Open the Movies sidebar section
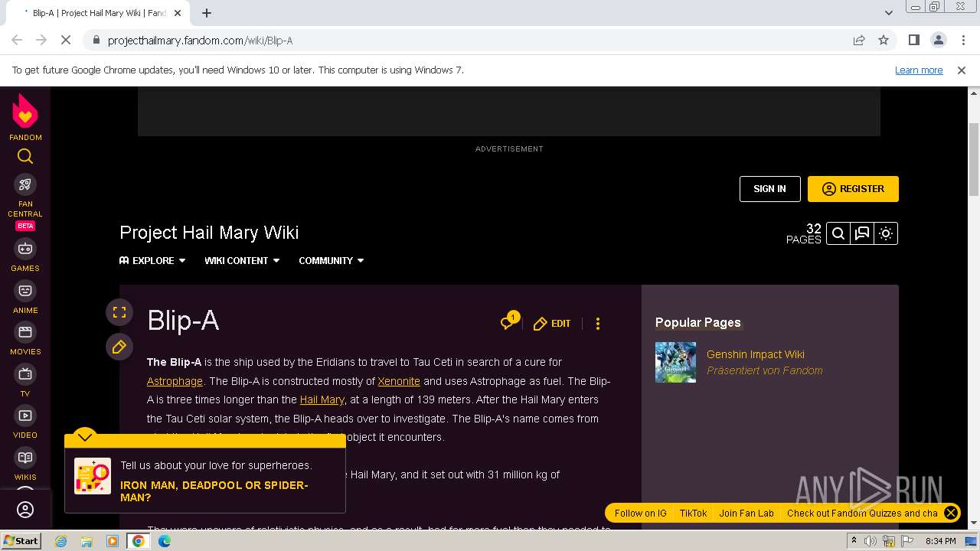This screenshot has width=980, height=551. tap(25, 338)
